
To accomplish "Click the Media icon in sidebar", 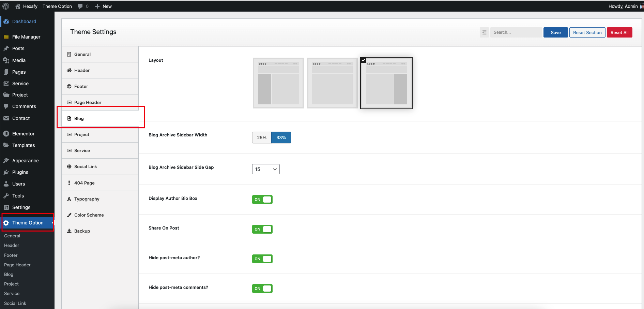I will pos(6,60).
